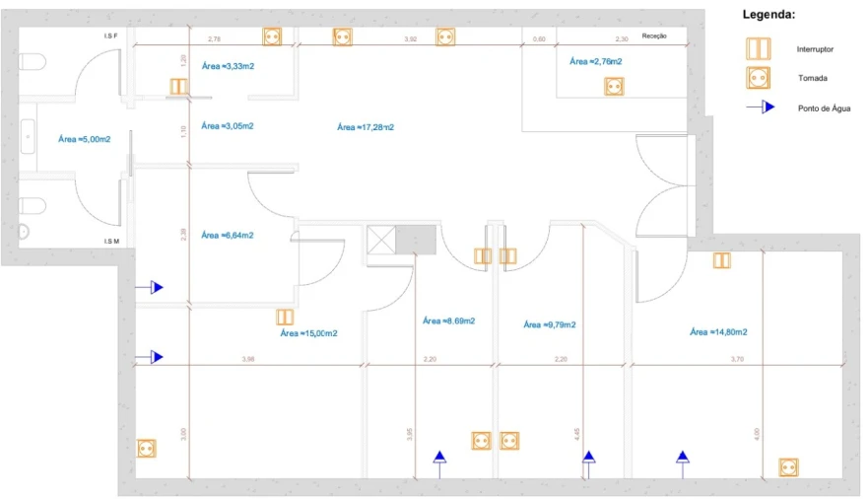Click the '2,20' dimension under the 8,69m2 label

[431, 359]
